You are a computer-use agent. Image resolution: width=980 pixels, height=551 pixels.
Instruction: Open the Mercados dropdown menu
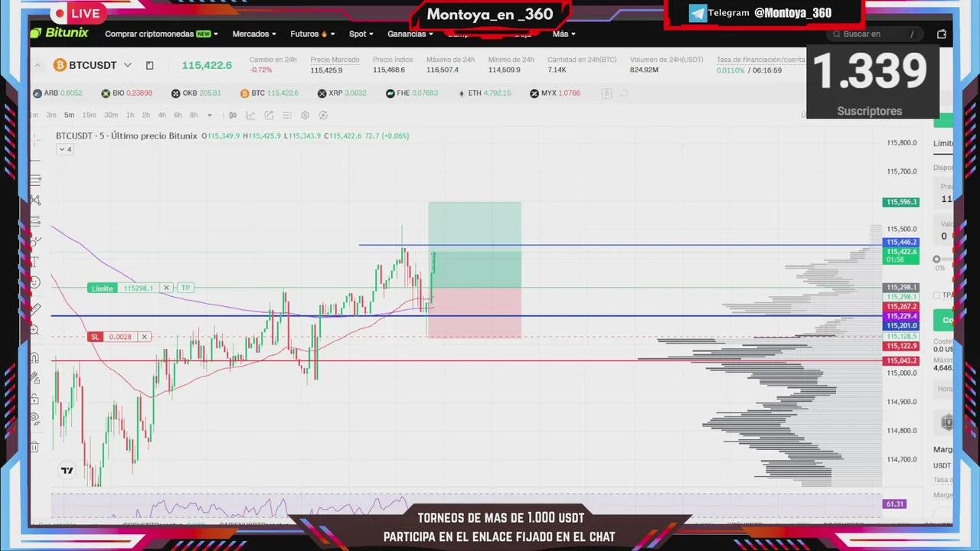pos(254,34)
